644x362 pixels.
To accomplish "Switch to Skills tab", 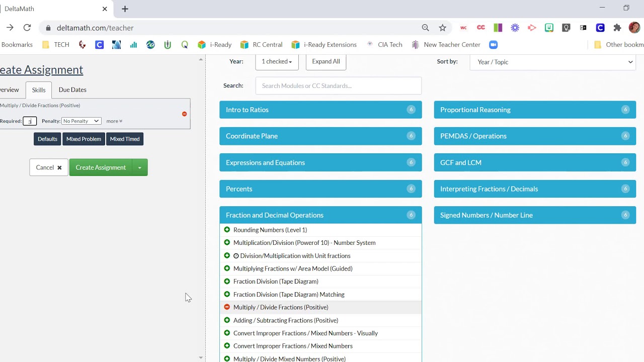I will pyautogui.click(x=39, y=90).
